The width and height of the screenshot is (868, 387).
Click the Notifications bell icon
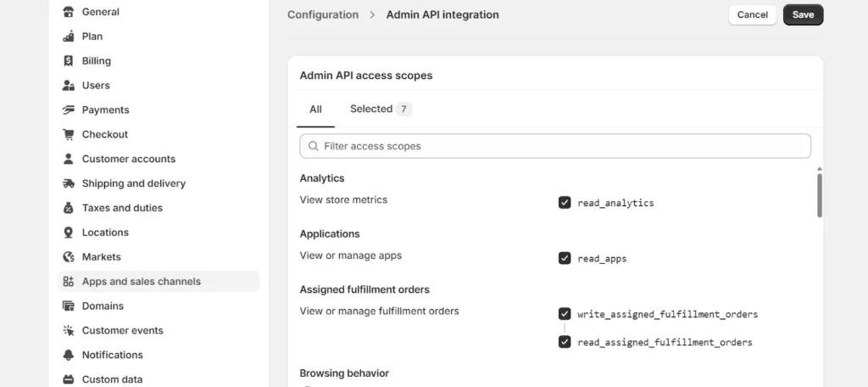pyautogui.click(x=69, y=355)
